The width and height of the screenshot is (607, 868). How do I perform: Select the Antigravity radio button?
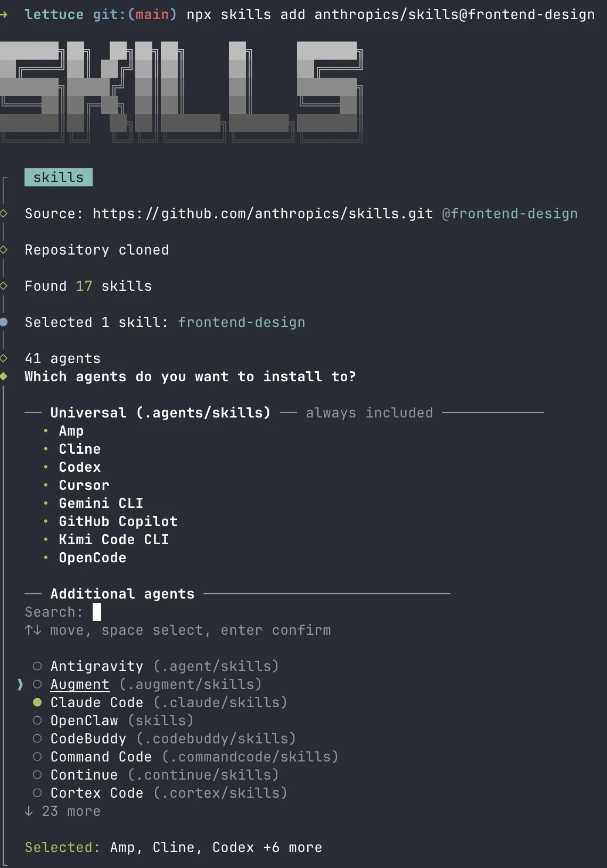[37, 666]
